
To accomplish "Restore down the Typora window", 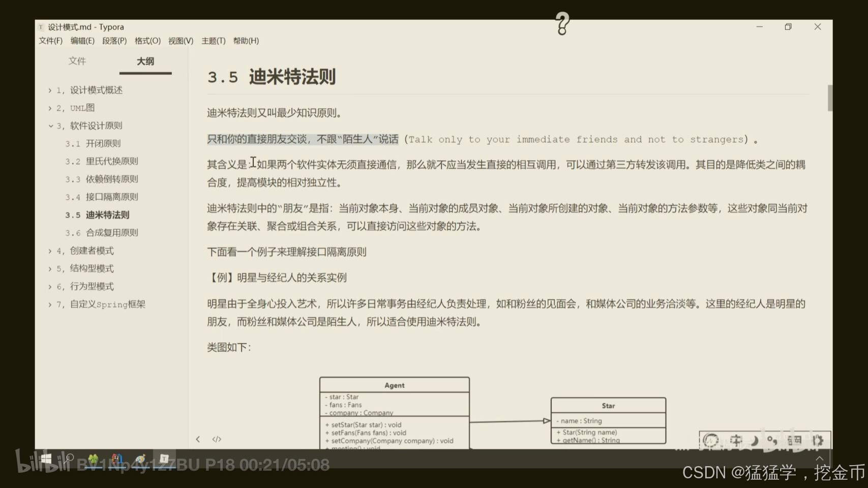I will 788,27.
